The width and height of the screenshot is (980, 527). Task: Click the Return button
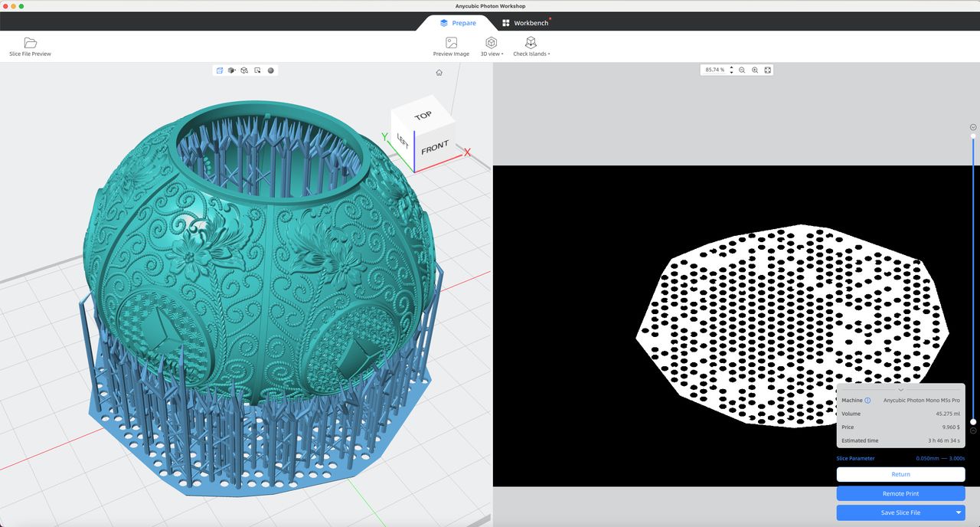900,474
